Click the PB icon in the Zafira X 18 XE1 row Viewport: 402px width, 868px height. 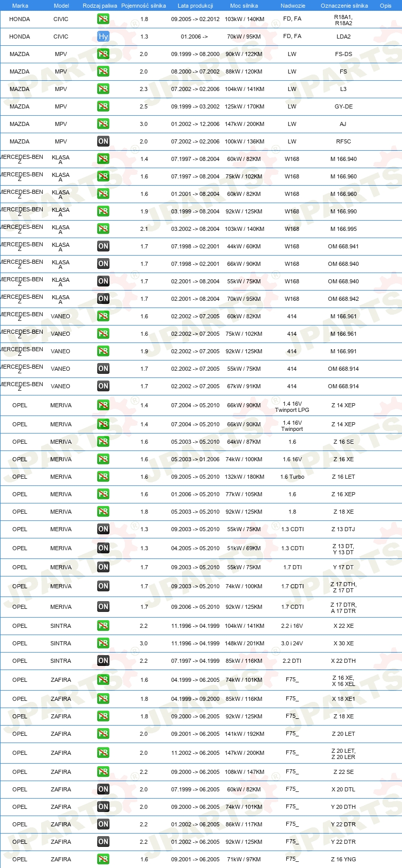coord(103,699)
